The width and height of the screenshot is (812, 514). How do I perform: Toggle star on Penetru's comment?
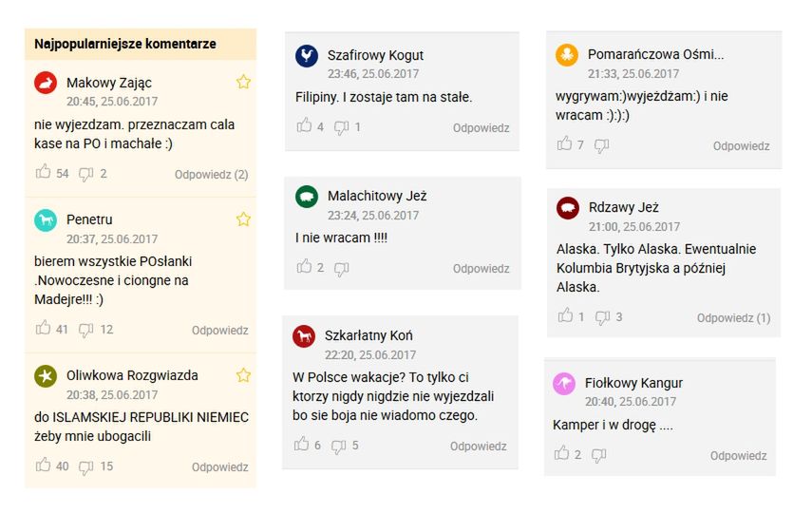243,219
